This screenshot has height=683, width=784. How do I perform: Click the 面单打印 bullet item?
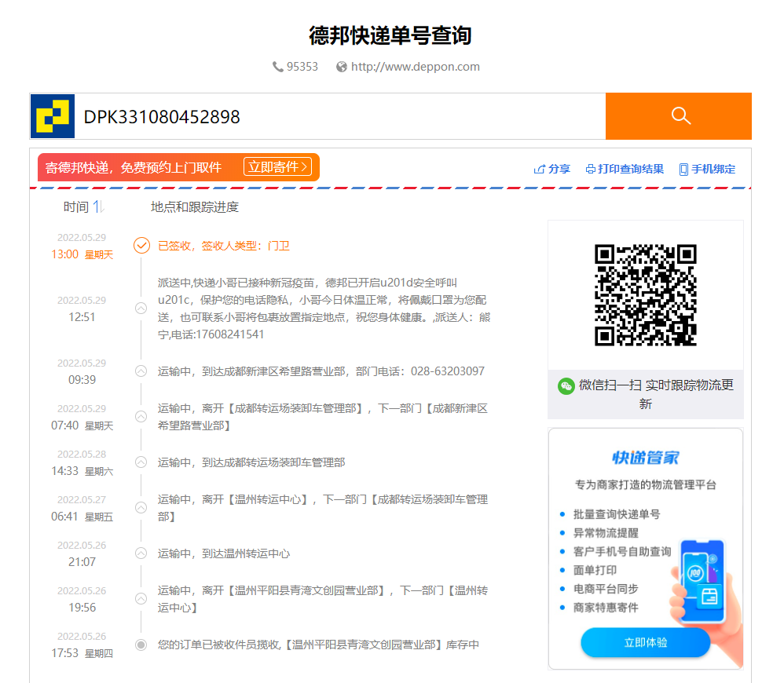click(x=595, y=570)
